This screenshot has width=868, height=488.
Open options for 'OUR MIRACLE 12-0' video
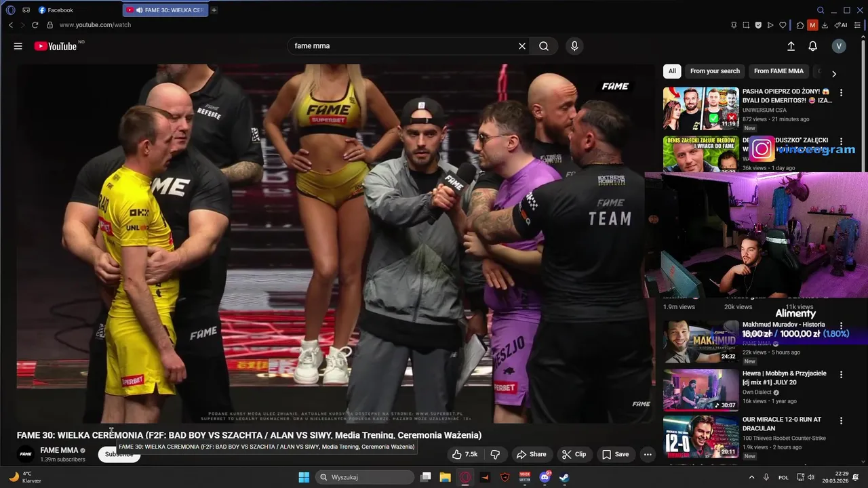(x=842, y=421)
